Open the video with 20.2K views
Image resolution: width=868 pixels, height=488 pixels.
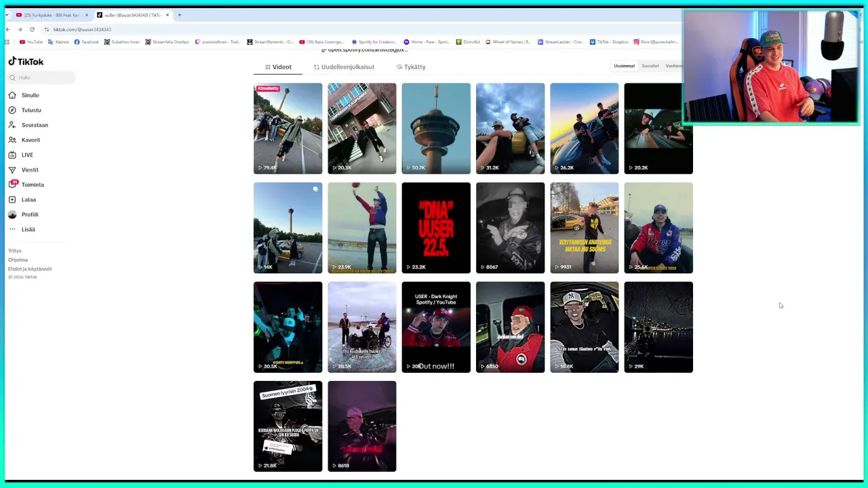coord(658,129)
